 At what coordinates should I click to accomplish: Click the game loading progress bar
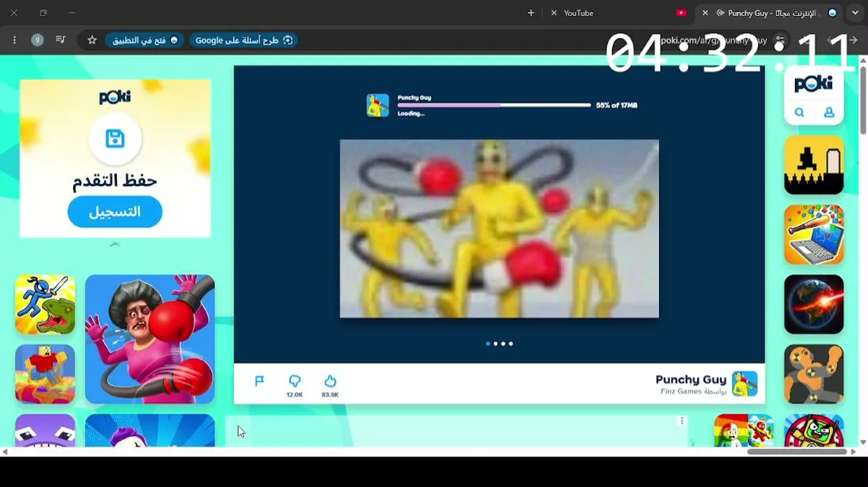pos(494,105)
